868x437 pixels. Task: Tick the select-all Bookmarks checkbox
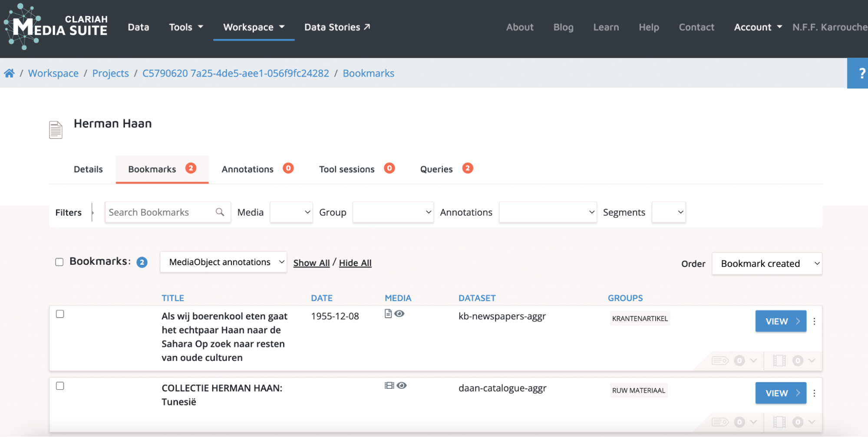click(x=59, y=262)
